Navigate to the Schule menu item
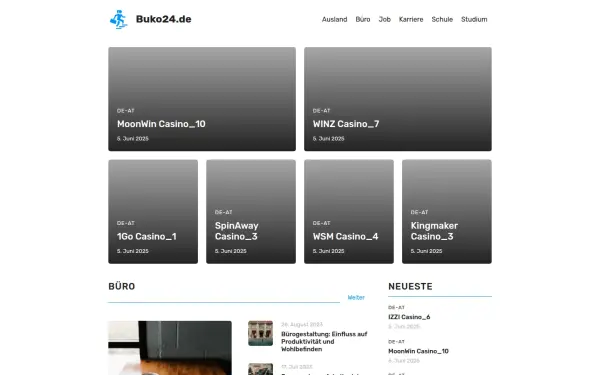 click(x=442, y=19)
